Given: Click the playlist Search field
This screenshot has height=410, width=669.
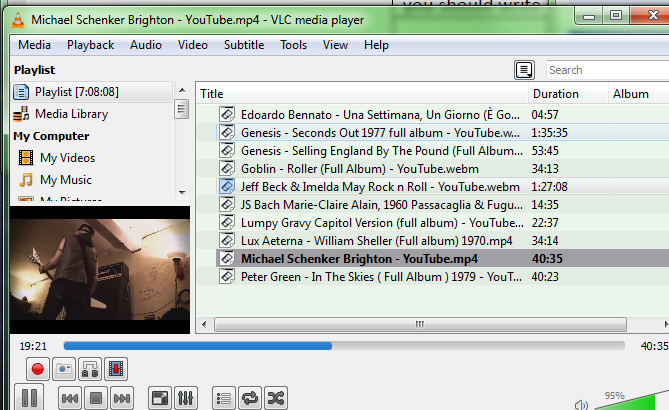Looking at the screenshot, I should 608,70.
